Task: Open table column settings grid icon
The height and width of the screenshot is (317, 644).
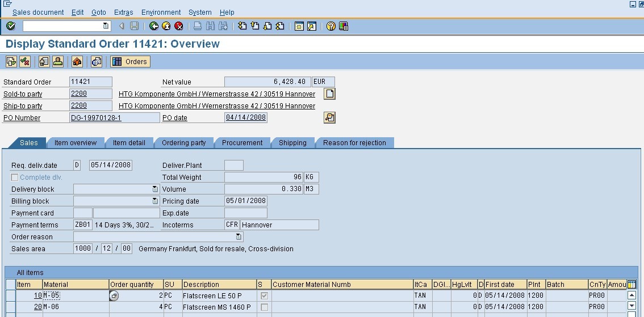Action: pos(632,284)
